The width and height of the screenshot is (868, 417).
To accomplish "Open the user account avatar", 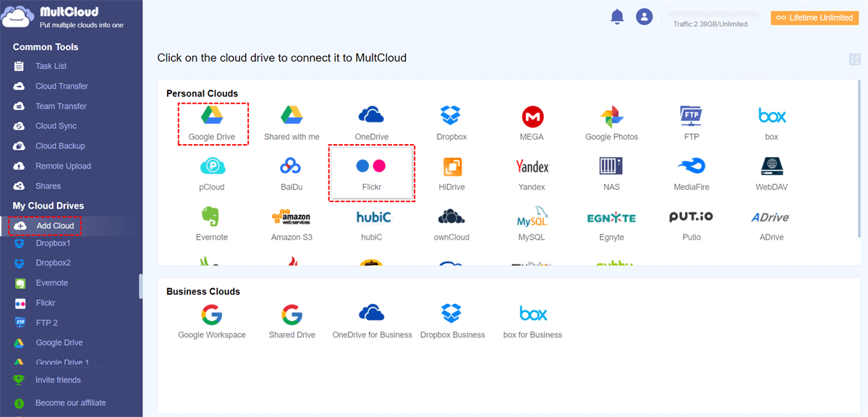I will (x=644, y=17).
